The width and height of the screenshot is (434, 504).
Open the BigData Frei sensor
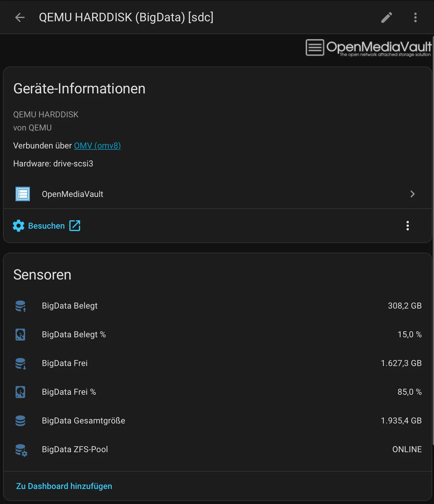[217, 363]
